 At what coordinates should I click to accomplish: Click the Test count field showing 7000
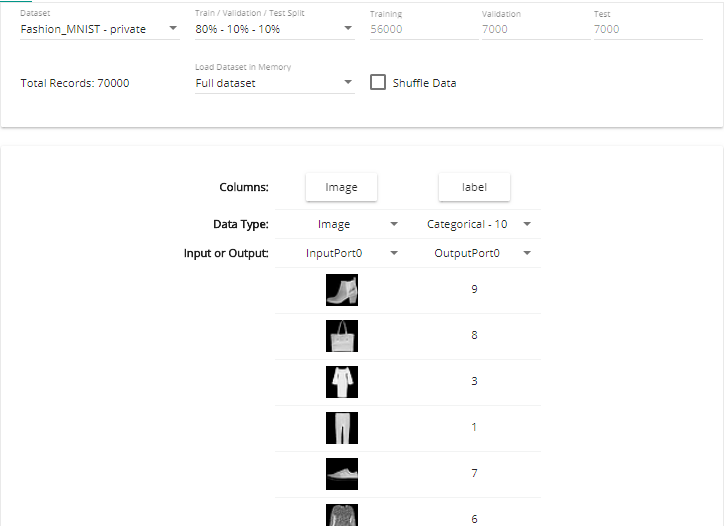point(648,29)
